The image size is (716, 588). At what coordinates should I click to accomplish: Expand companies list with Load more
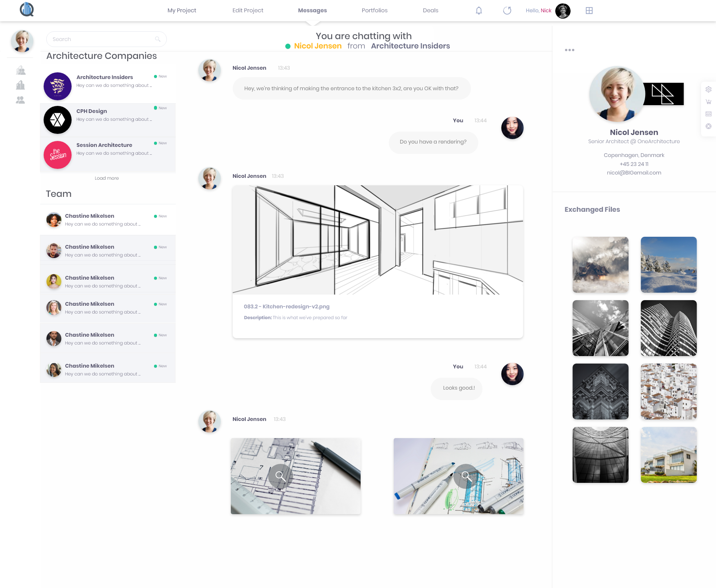[x=107, y=178]
